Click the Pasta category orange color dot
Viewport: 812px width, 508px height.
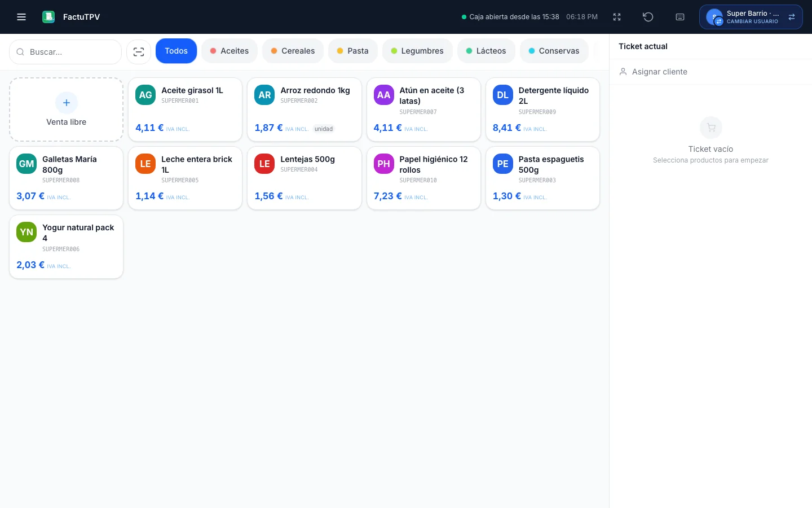pyautogui.click(x=340, y=51)
